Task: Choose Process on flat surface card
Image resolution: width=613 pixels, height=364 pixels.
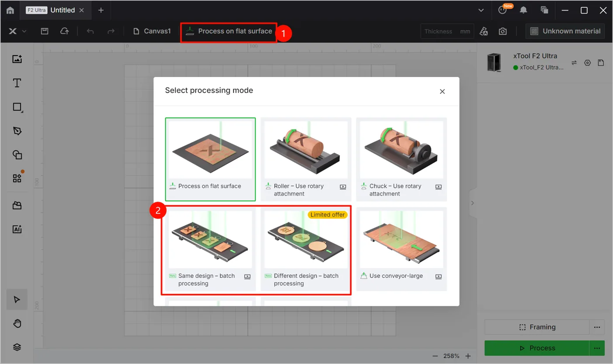Action: (210, 159)
